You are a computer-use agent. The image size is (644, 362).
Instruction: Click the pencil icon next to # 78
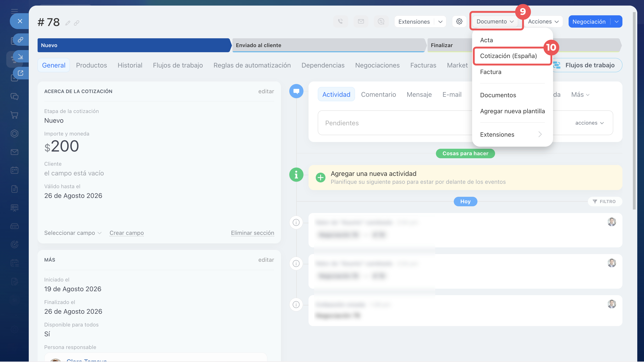(x=68, y=23)
